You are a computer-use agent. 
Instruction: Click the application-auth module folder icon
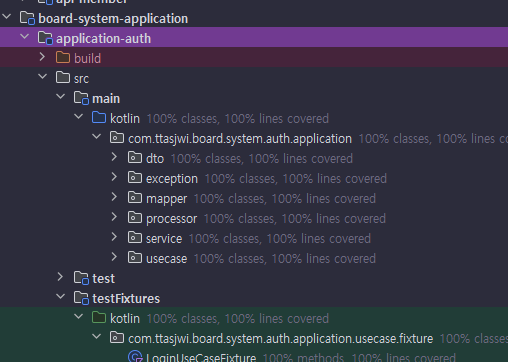click(x=45, y=38)
